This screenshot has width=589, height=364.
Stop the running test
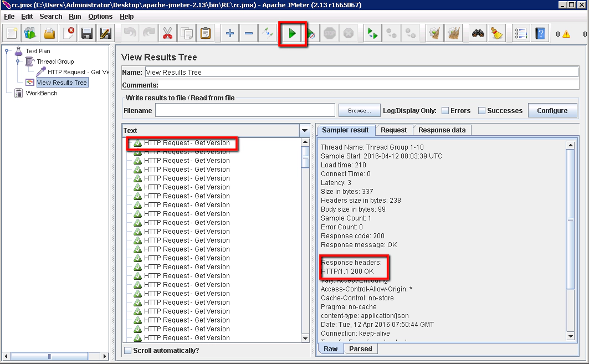click(330, 33)
